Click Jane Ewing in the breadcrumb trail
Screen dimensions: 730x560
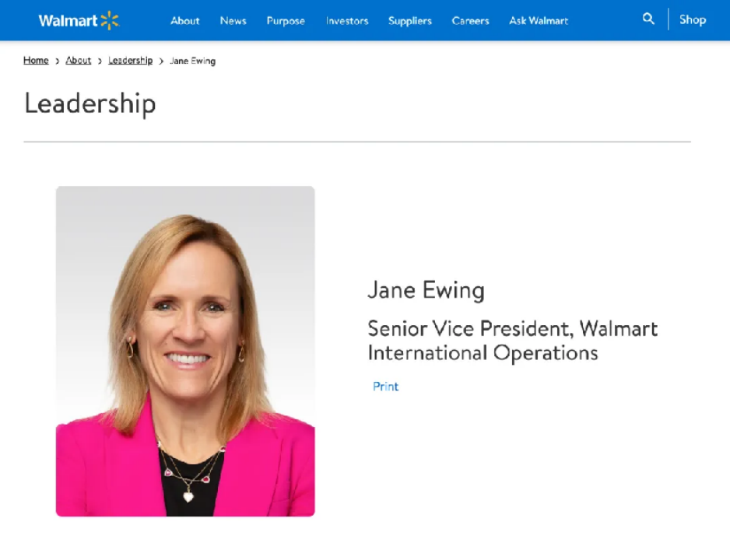pos(192,61)
